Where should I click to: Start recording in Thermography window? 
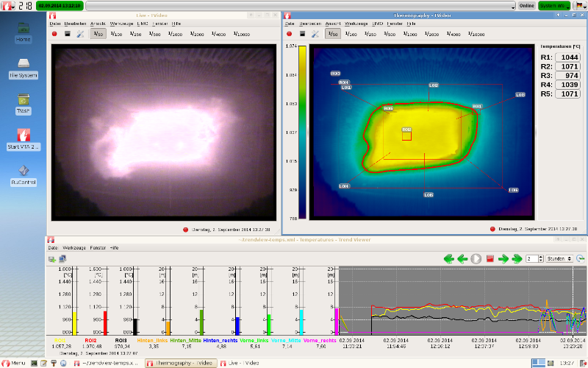click(289, 34)
